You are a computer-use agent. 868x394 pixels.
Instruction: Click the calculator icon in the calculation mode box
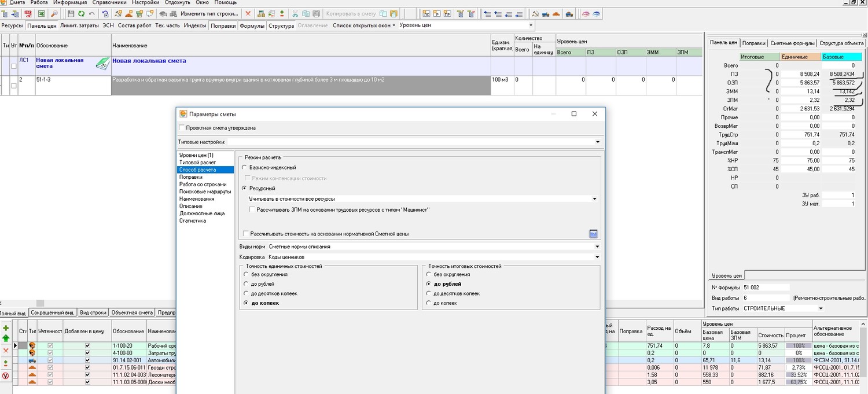pos(593,234)
